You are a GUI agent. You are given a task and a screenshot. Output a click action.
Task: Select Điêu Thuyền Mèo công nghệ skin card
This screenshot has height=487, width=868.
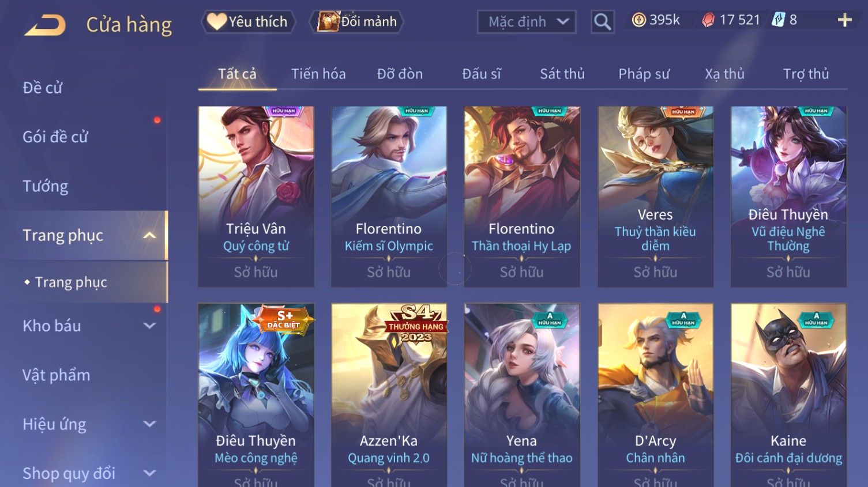click(x=256, y=395)
